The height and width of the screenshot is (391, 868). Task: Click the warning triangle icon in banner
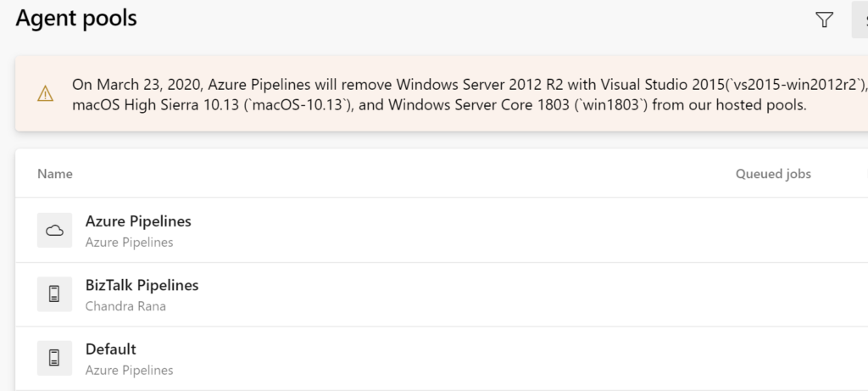pos(45,93)
